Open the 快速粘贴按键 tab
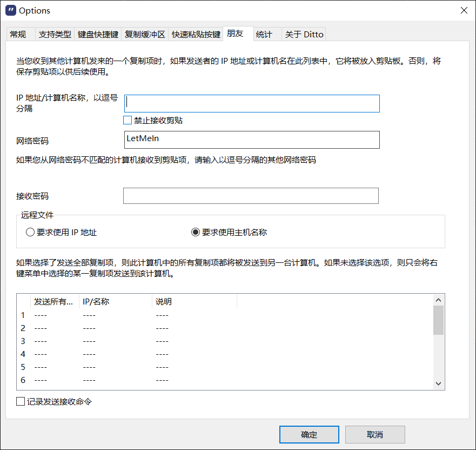Image resolution: width=476 pixels, height=450 pixels. [196, 35]
